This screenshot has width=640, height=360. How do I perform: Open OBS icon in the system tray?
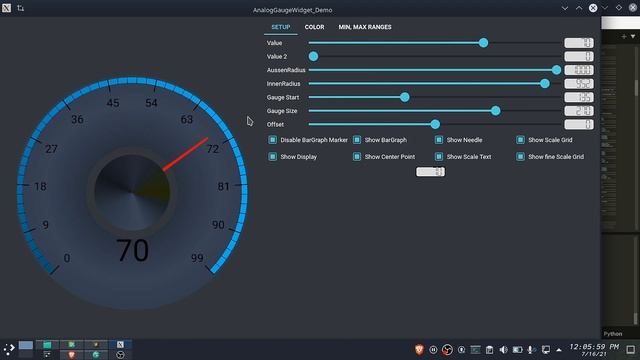[447, 350]
